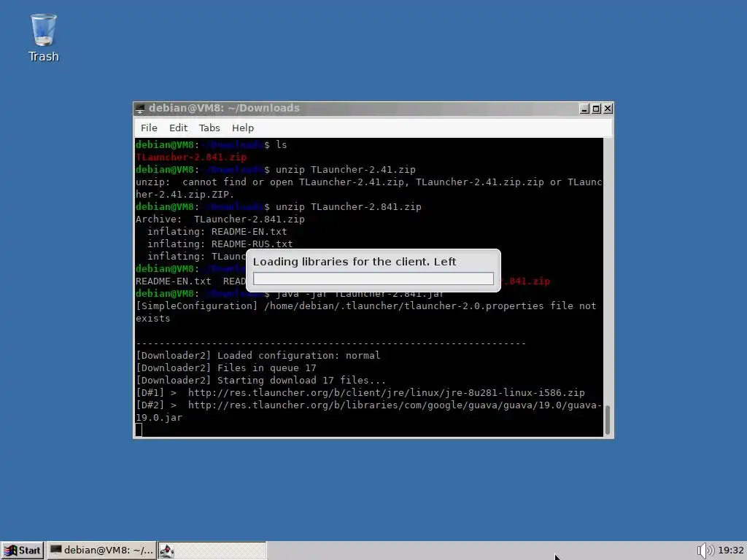Close the terminal window
Image resolution: width=747 pixels, height=560 pixels.
coord(608,109)
